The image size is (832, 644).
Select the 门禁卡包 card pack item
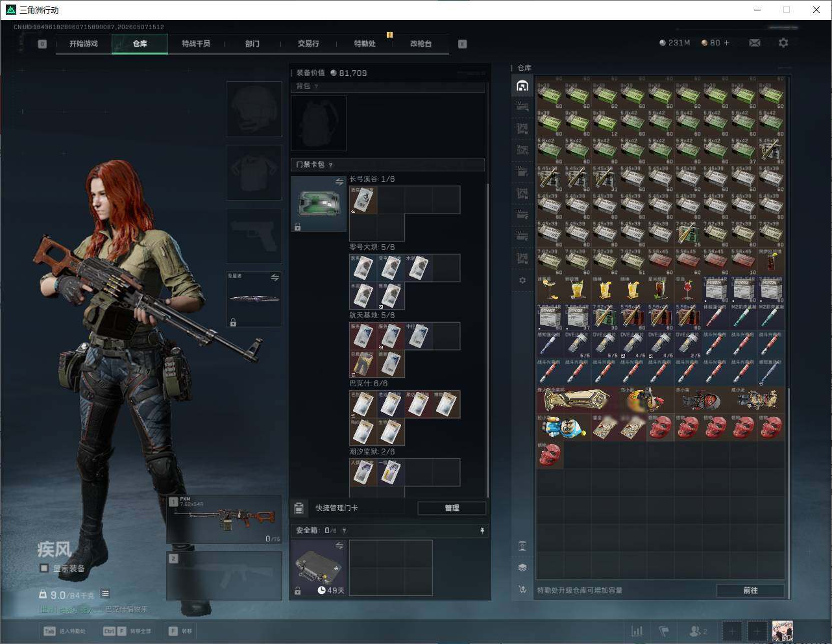pyautogui.click(x=319, y=204)
